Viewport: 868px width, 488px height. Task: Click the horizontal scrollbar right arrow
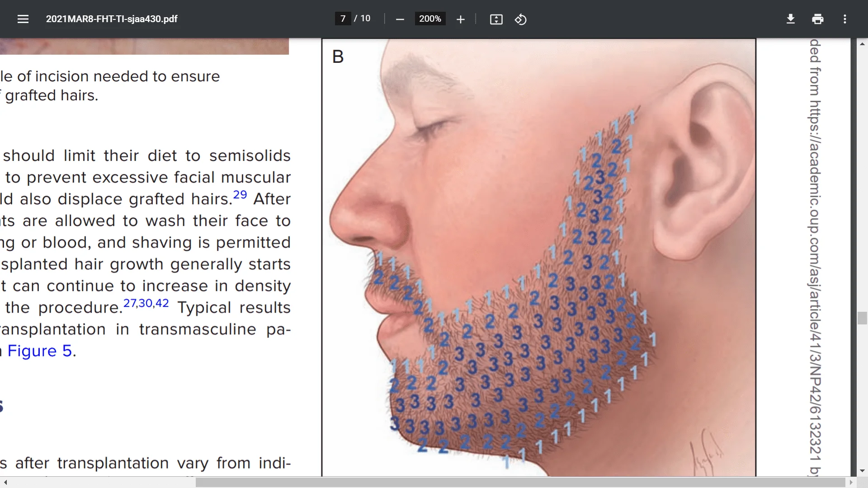point(851,483)
